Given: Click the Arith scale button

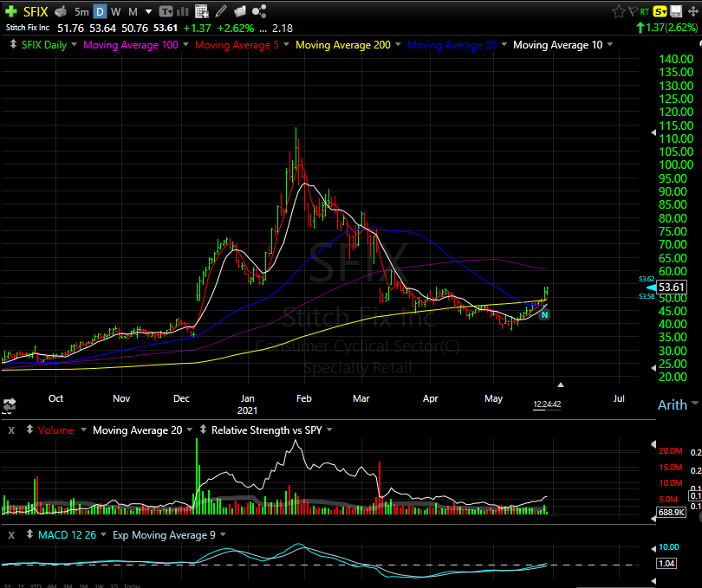Looking at the screenshot, I should click(x=672, y=404).
